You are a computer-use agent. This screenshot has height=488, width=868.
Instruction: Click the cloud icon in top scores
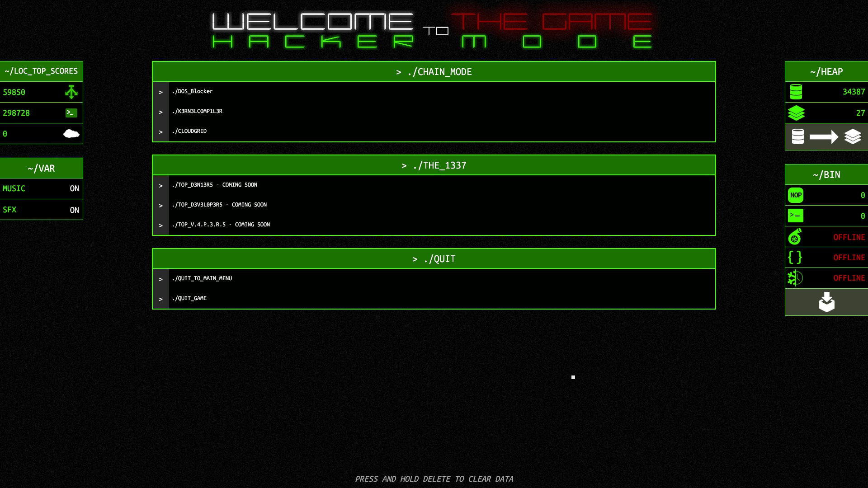(x=71, y=134)
